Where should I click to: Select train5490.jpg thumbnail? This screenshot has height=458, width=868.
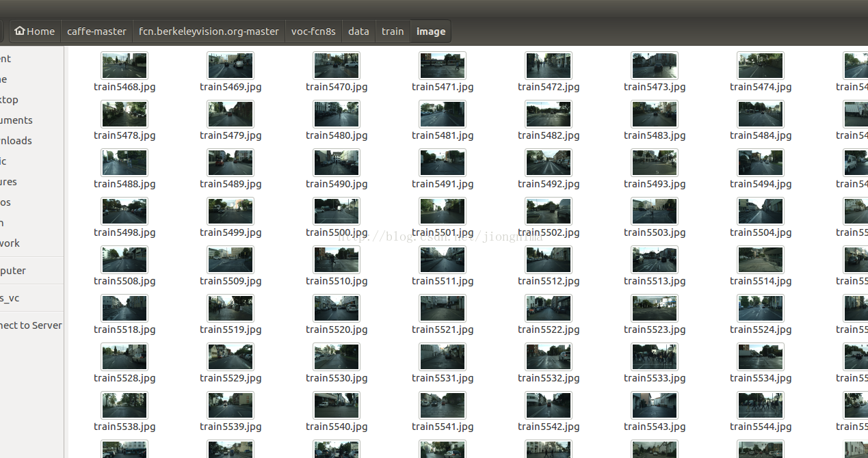337,163
